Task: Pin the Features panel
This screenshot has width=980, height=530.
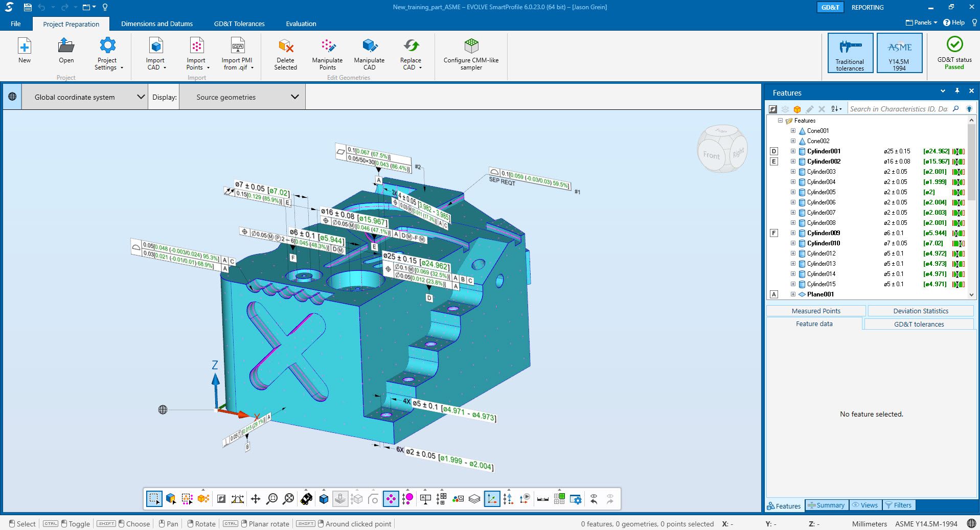Action: point(957,91)
